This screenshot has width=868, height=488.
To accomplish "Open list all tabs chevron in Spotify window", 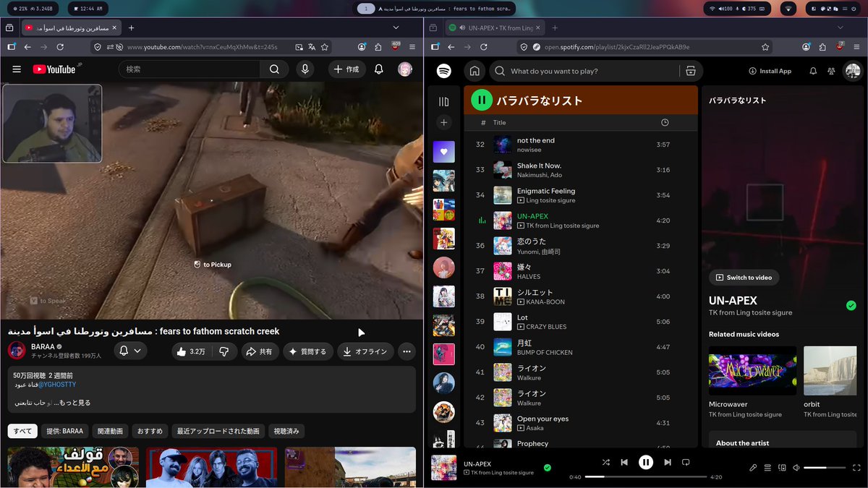I will (840, 27).
